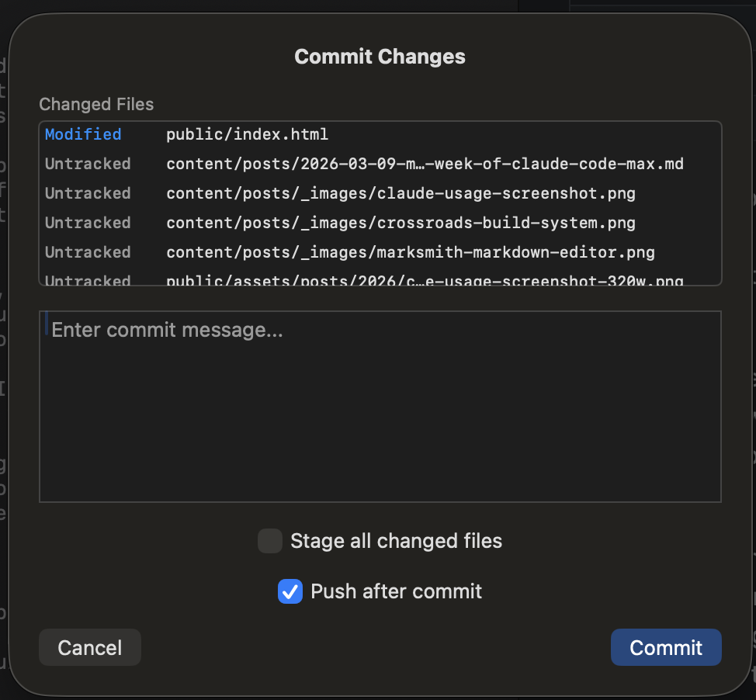Click the "Untracked" label beside claude-usage-screenshot.png
This screenshot has width=756, height=700.
pyautogui.click(x=87, y=193)
